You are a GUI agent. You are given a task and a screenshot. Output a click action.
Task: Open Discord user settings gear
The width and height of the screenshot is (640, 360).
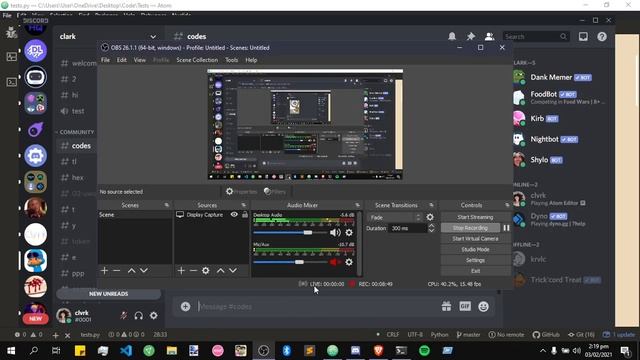click(x=153, y=316)
